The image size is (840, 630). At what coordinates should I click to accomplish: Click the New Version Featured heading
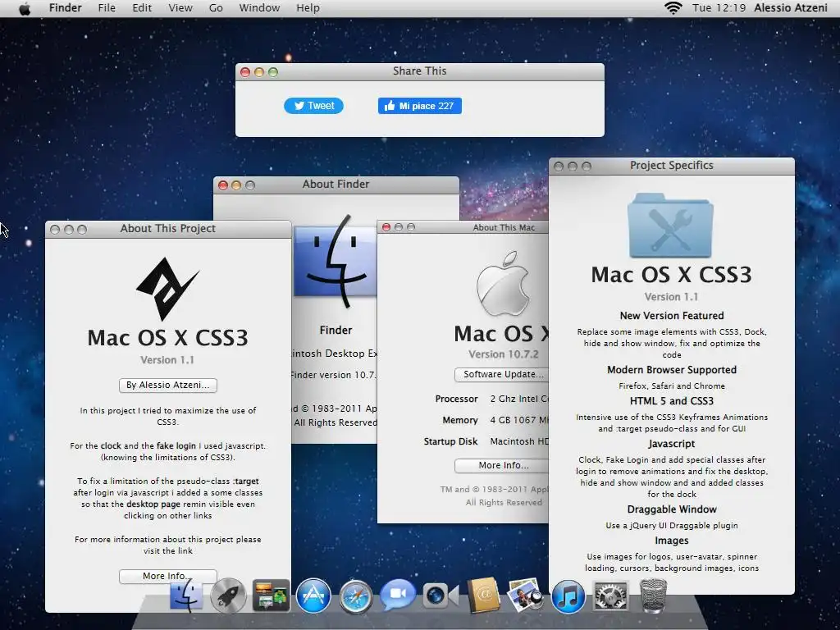pos(672,316)
